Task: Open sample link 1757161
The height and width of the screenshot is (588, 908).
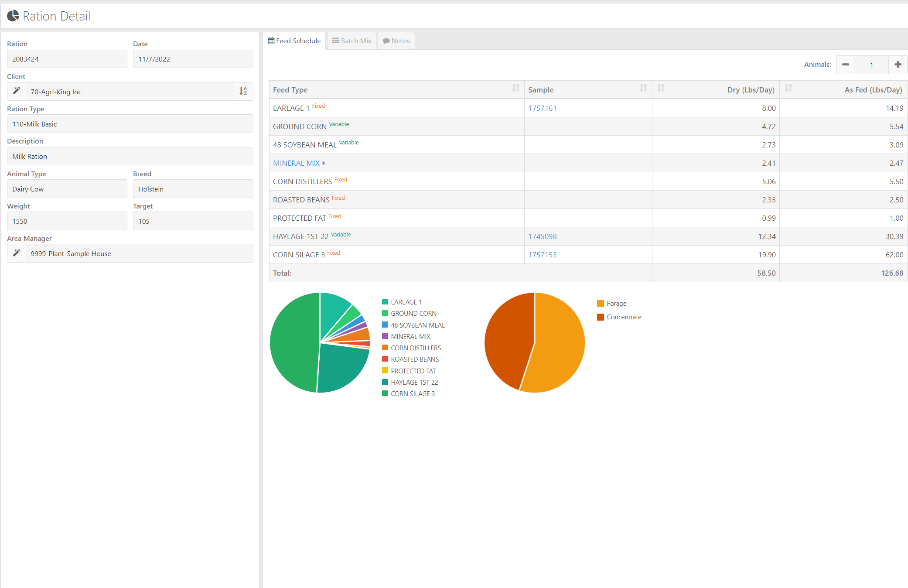Action: pos(542,108)
